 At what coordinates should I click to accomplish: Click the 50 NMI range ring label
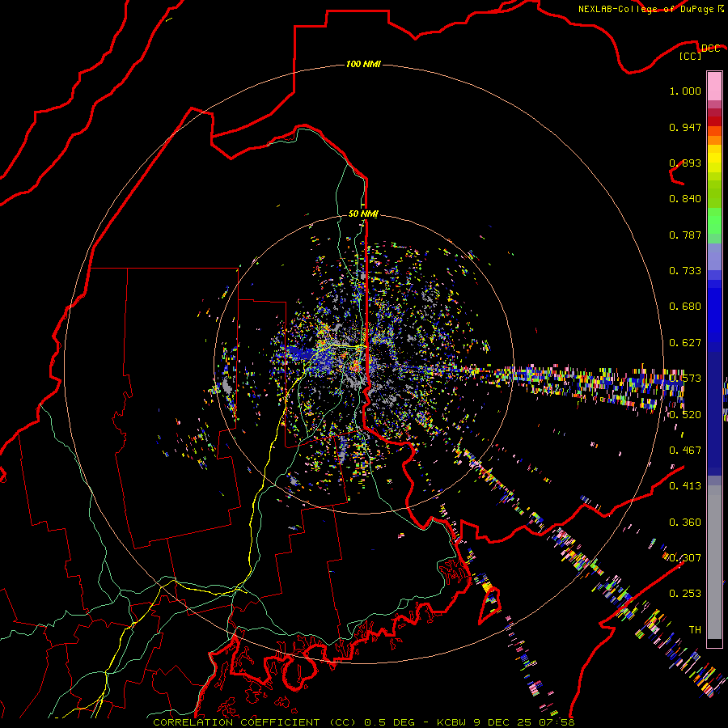363,214
